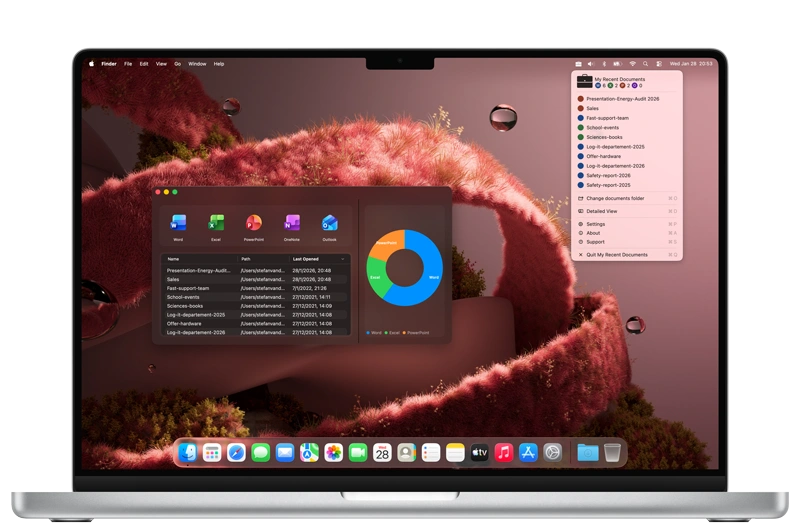Choose Change documents folder
This screenshot has width=800, height=527.
pyautogui.click(x=615, y=198)
